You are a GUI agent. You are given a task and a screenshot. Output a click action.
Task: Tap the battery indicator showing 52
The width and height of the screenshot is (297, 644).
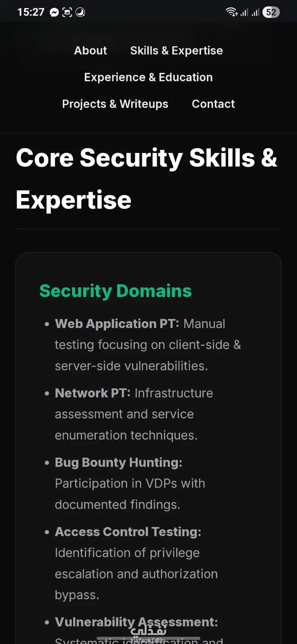click(271, 12)
